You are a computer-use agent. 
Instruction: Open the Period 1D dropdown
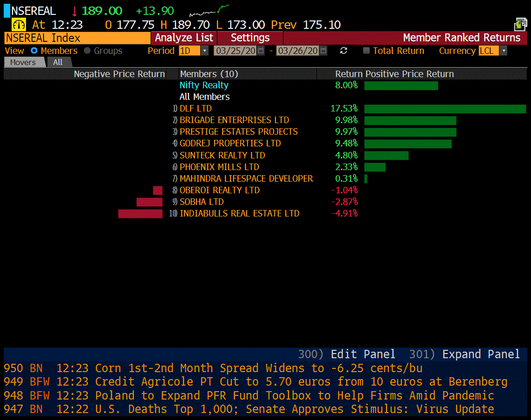point(204,51)
